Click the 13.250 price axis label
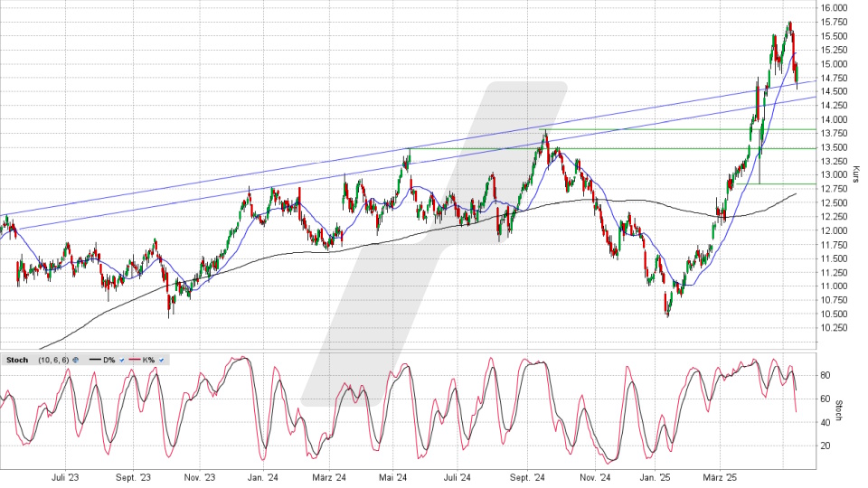 (834, 161)
